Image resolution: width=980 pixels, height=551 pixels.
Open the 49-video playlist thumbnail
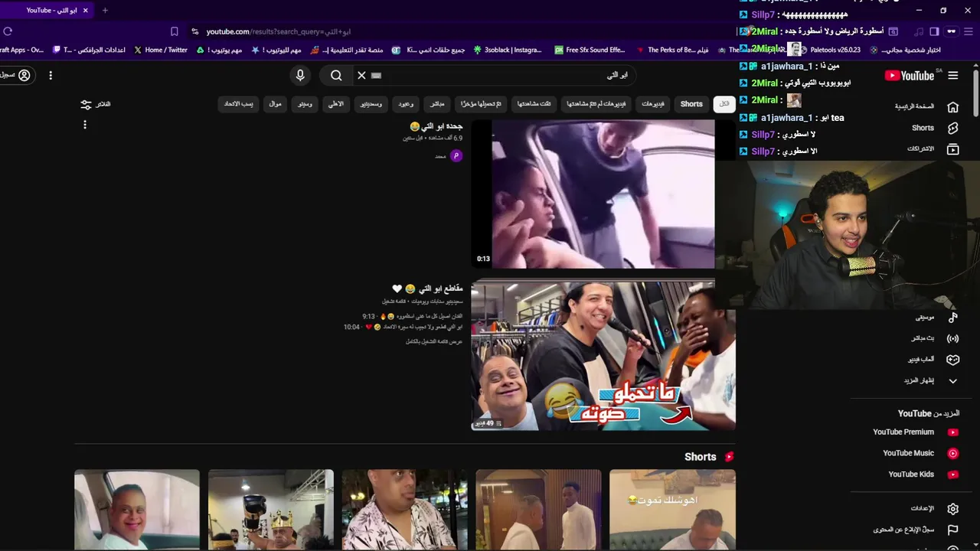pos(603,357)
